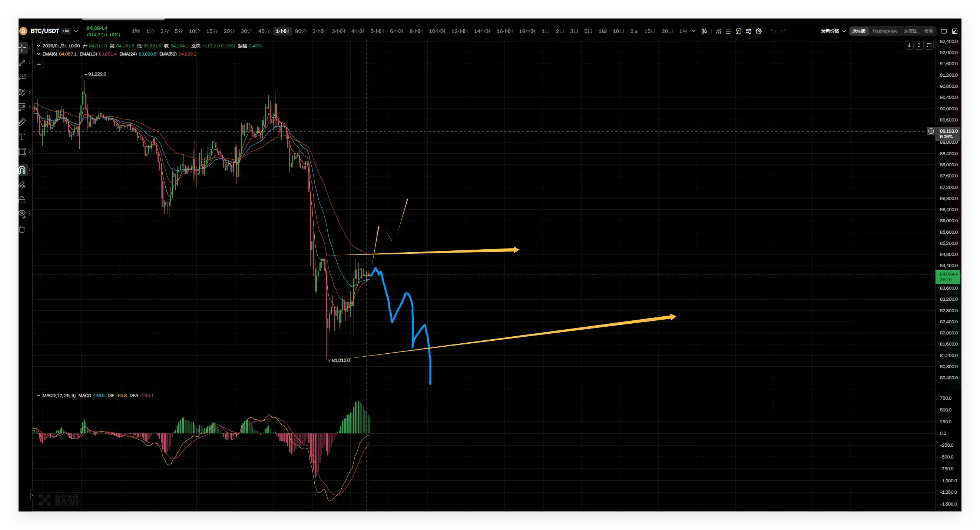Open the 最新价格 price type dropdown
Viewport: 980px width, 530px height.
(833, 31)
